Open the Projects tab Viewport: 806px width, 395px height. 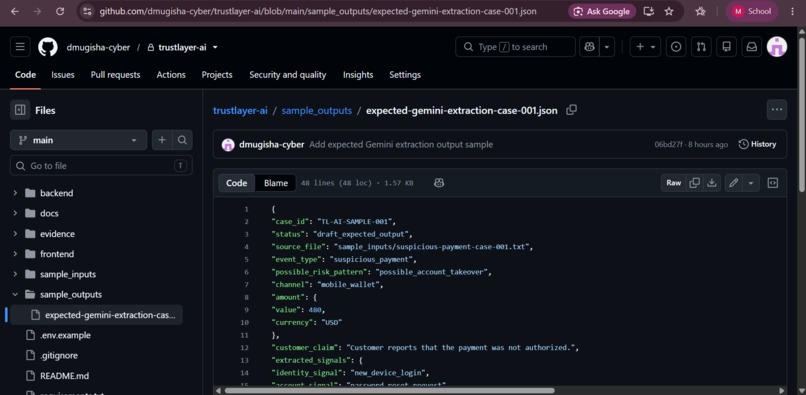point(217,75)
